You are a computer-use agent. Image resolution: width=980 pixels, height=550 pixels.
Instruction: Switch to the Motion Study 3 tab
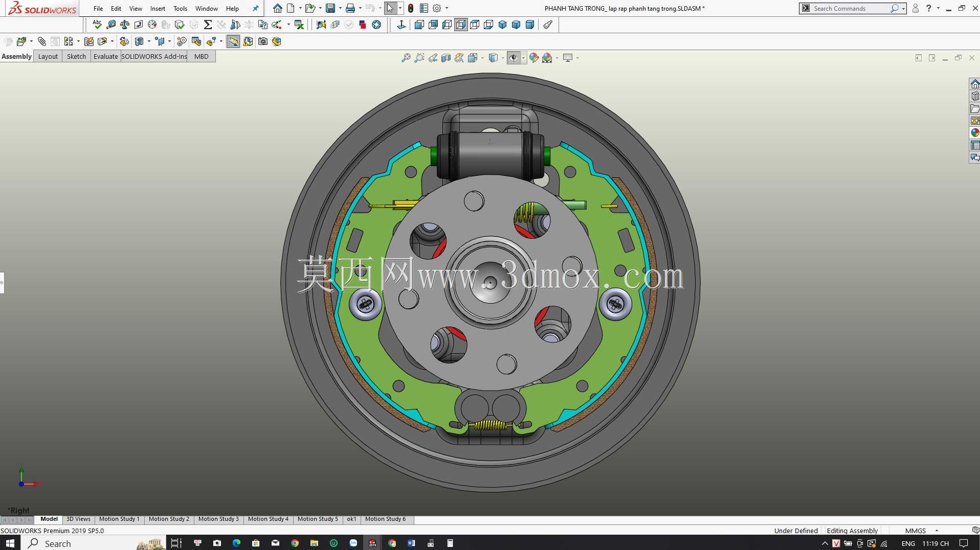(218, 519)
